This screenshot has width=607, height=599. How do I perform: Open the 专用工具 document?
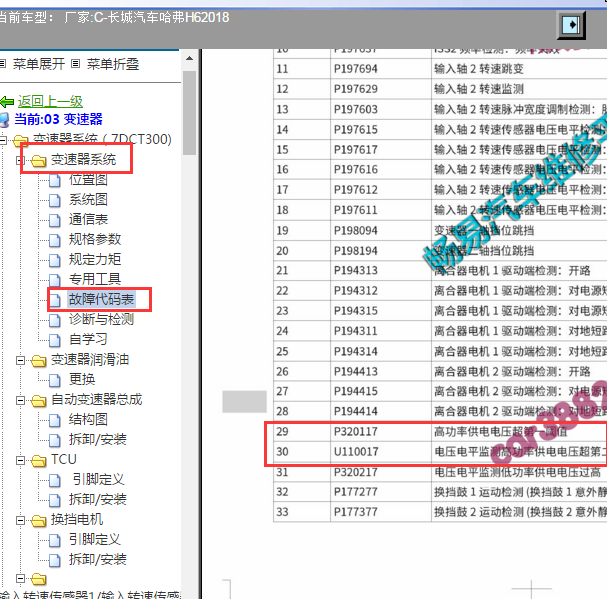click(95, 279)
